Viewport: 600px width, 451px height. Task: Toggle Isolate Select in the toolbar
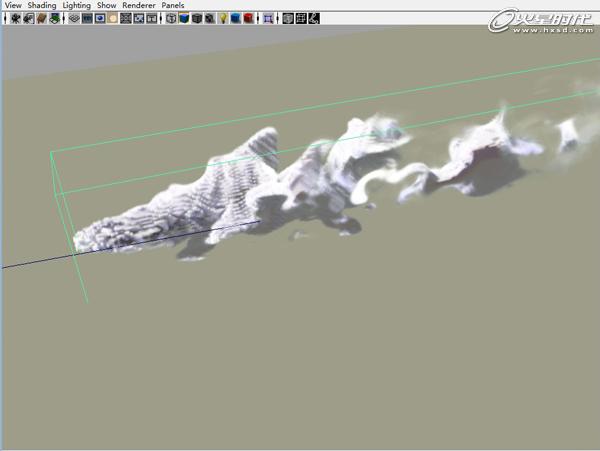pyautogui.click(x=268, y=18)
